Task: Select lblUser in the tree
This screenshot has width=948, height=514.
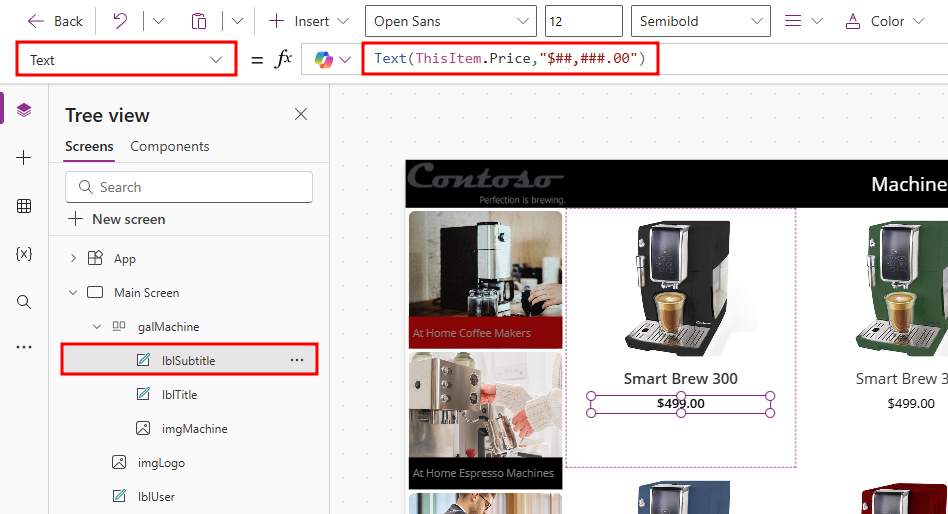Action: click(x=156, y=496)
